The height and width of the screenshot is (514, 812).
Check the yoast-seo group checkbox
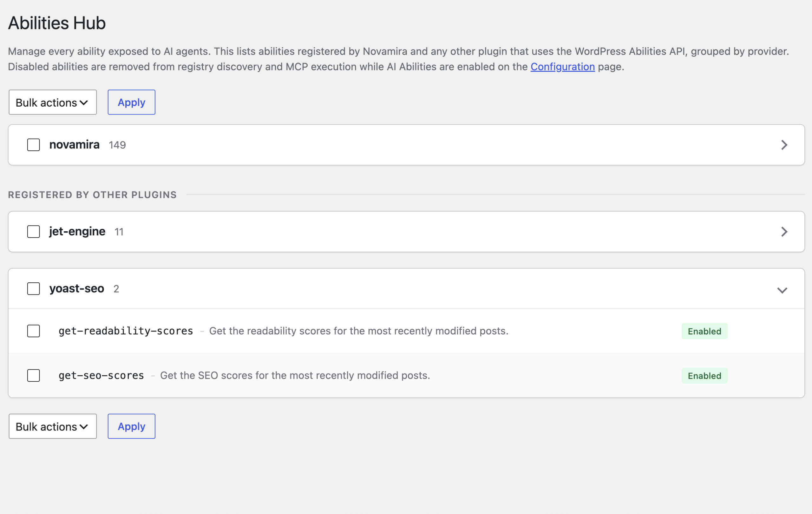[x=33, y=289]
